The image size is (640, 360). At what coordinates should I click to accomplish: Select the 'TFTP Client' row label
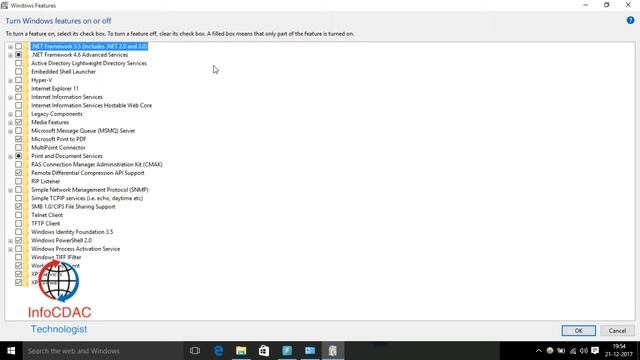tap(46, 223)
